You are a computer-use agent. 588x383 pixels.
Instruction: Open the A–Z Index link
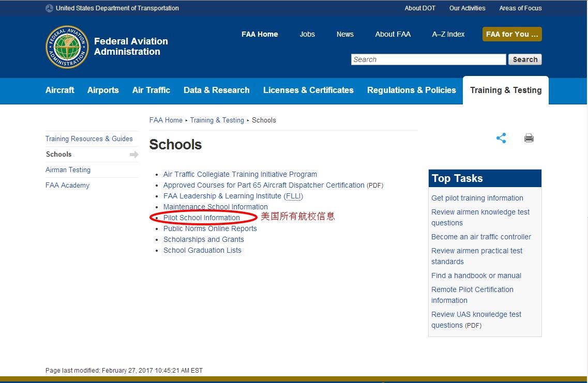tap(448, 34)
